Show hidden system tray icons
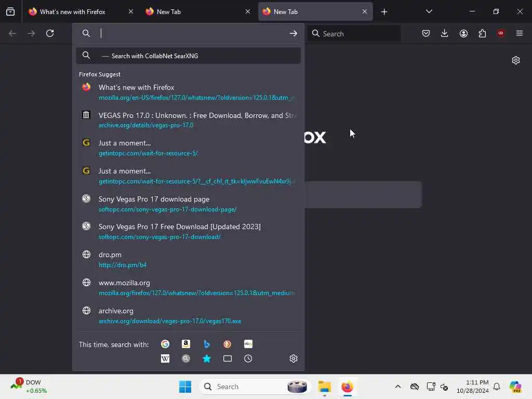This screenshot has height=399, width=532. click(x=398, y=387)
